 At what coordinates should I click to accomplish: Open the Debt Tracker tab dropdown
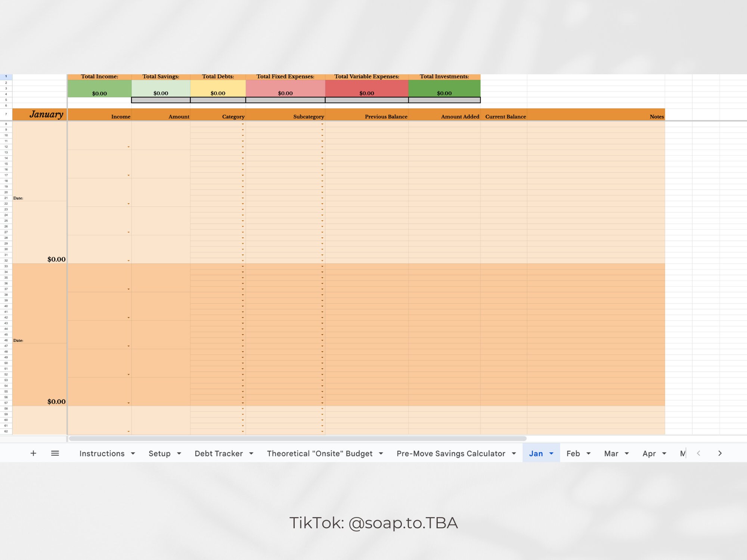click(x=251, y=453)
